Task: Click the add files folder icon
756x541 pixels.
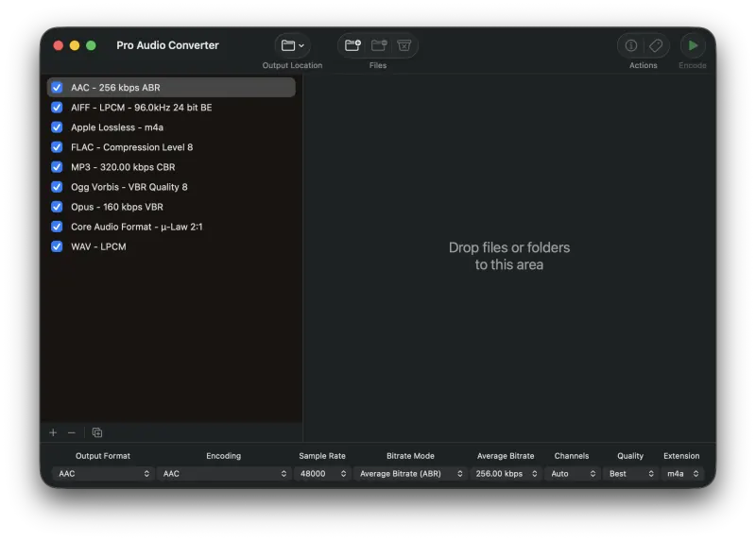Action: click(x=352, y=45)
